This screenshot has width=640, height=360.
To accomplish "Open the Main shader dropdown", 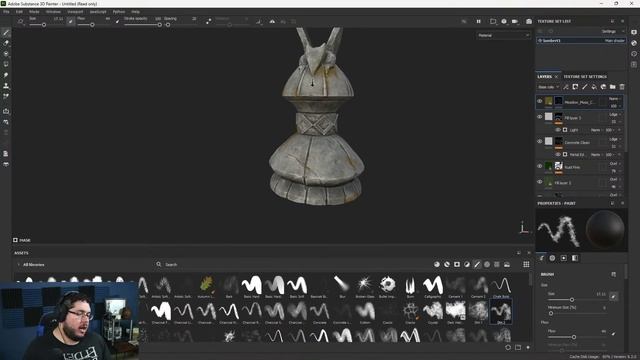I will [615, 40].
